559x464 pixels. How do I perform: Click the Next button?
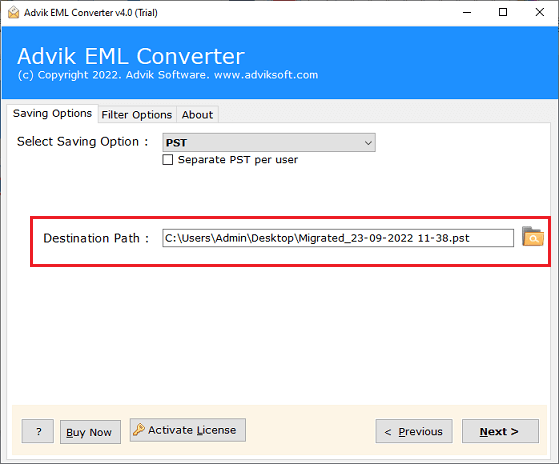[500, 431]
